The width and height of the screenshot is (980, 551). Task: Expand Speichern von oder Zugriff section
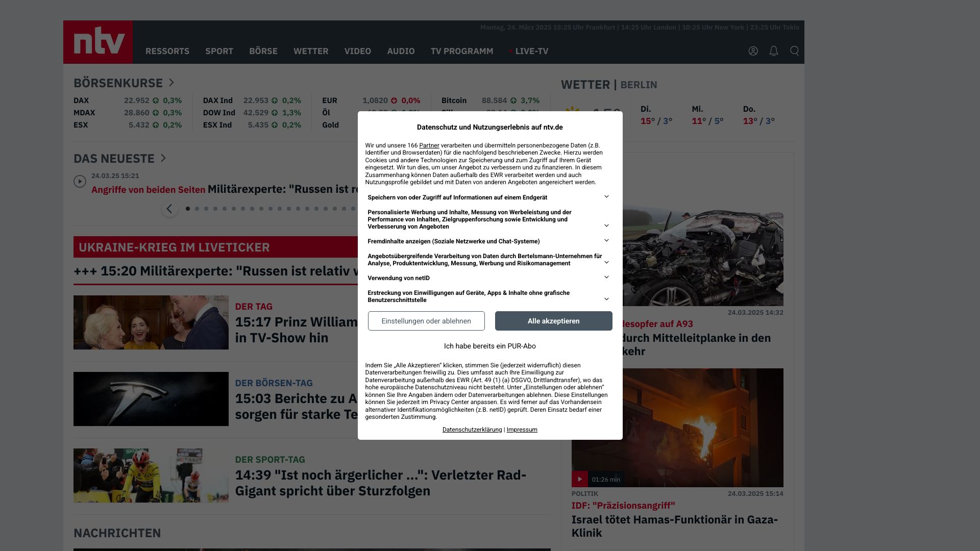(x=606, y=197)
